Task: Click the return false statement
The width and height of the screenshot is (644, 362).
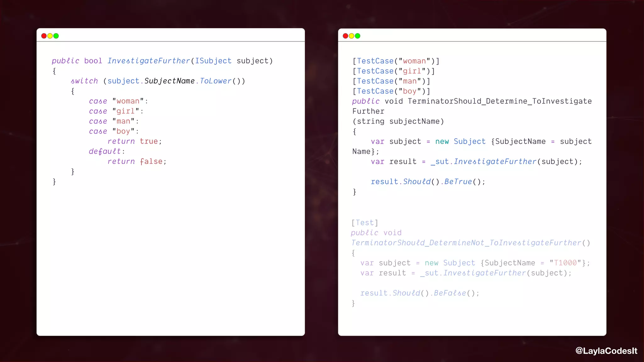Action: [137, 162]
